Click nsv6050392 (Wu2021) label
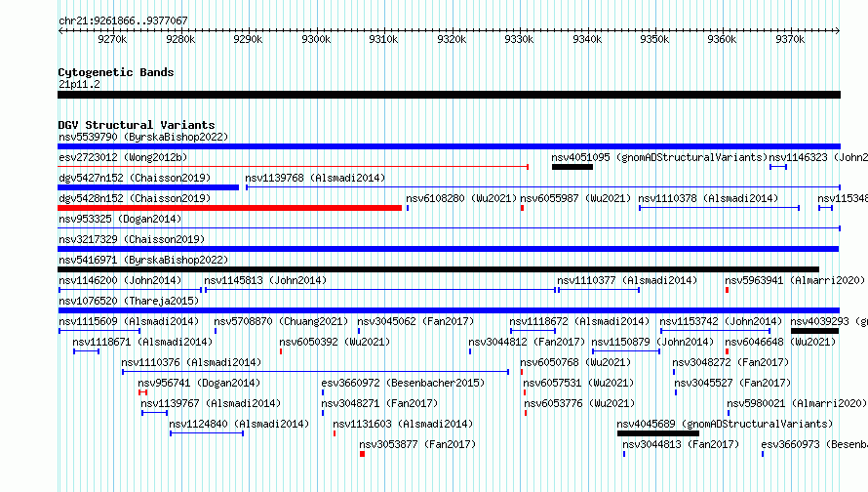This screenshot has width=868, height=492. coord(335,342)
